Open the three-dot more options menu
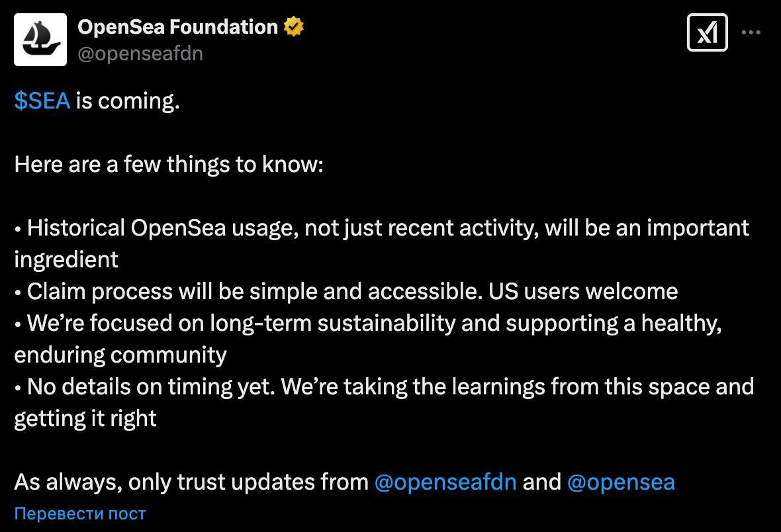This screenshot has height=532, width=781. point(751,33)
